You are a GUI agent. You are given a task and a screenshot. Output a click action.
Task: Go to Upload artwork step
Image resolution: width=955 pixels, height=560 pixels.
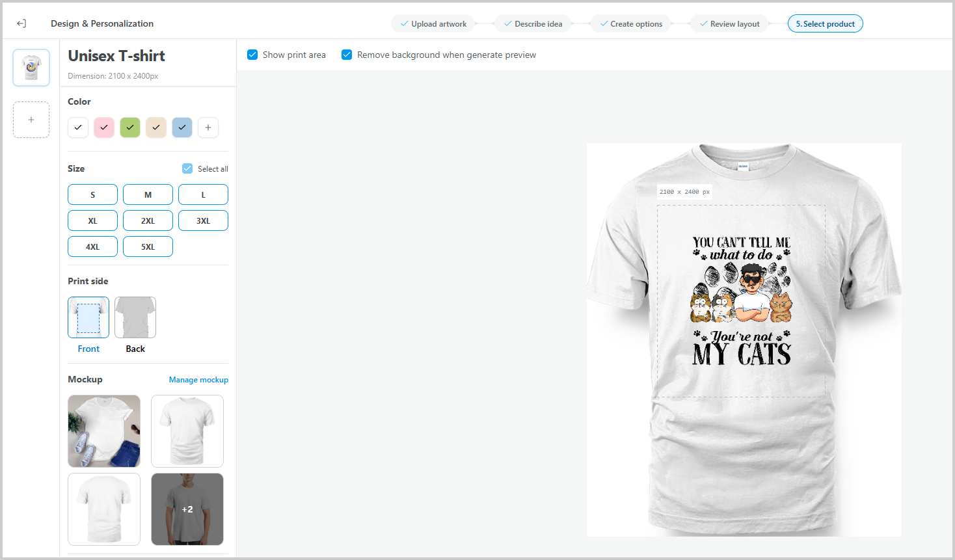pyautogui.click(x=433, y=24)
